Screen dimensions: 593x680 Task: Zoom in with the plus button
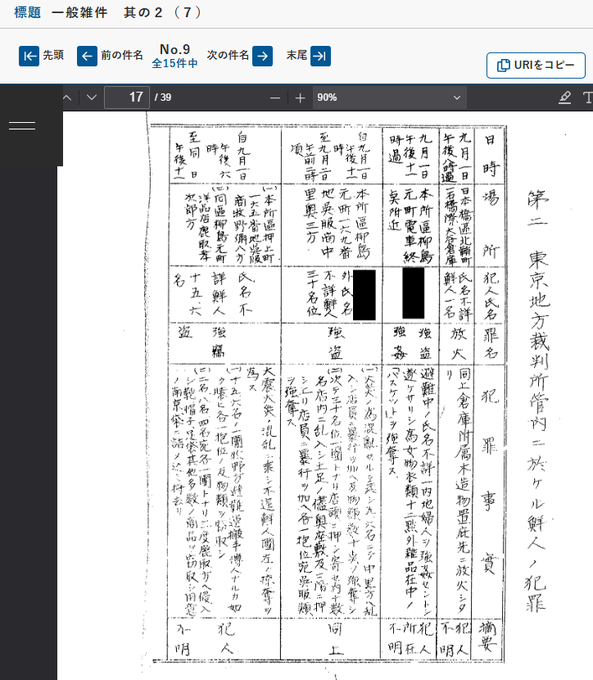pyautogui.click(x=300, y=98)
